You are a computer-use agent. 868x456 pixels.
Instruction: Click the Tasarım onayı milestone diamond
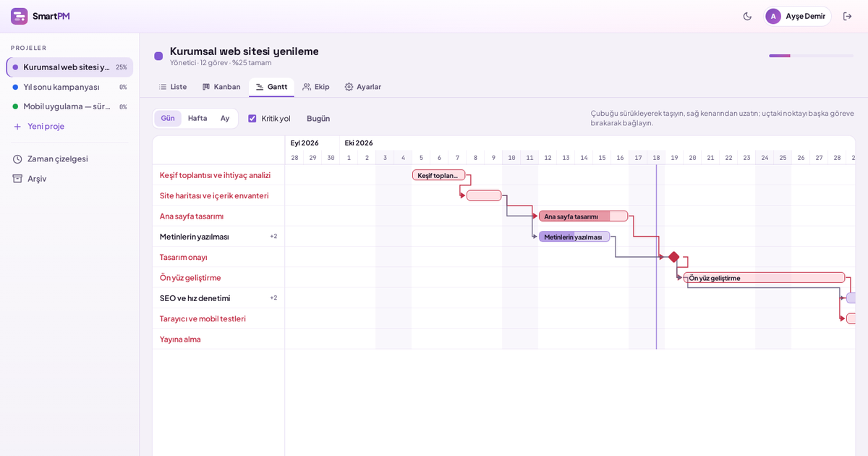pyautogui.click(x=673, y=257)
